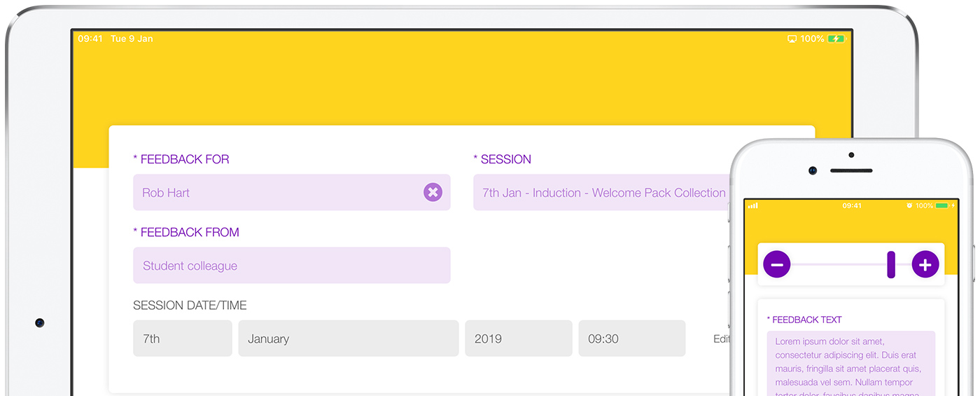Image resolution: width=980 pixels, height=396 pixels.
Task: Click the purple slider handle on phone
Action: (x=891, y=264)
